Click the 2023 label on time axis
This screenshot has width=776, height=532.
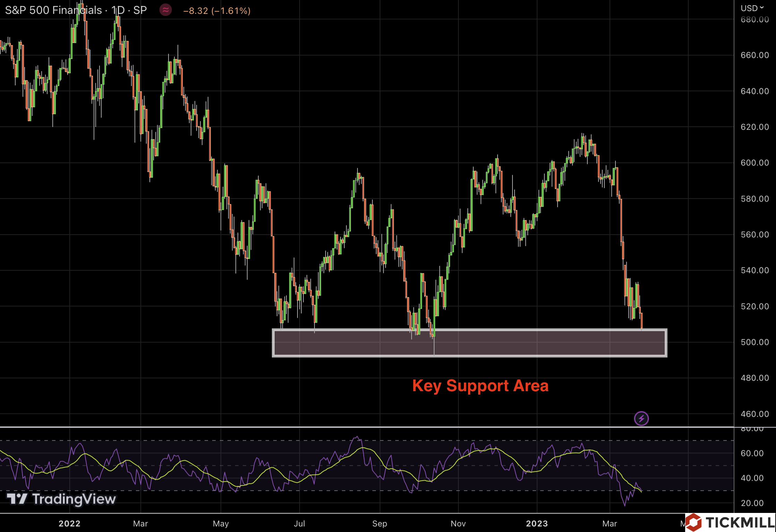pyautogui.click(x=537, y=523)
